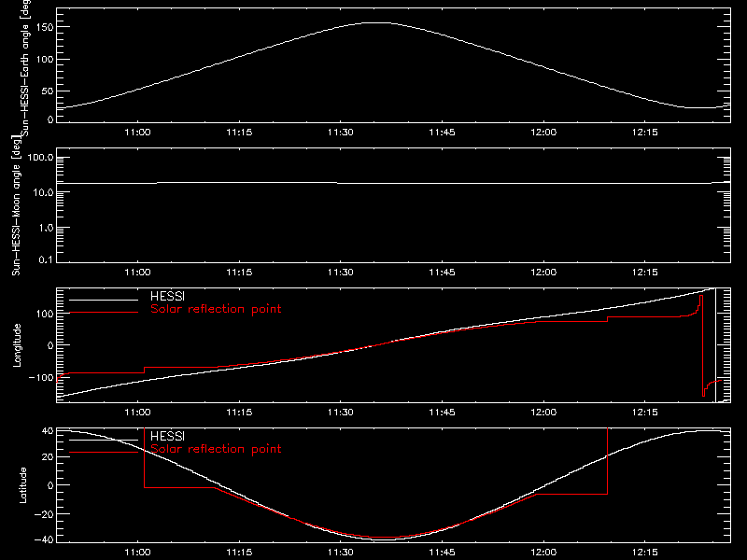Click the 11:30 time label under Longitude plot
Screen dimensions: 747x560
[x=341, y=413]
